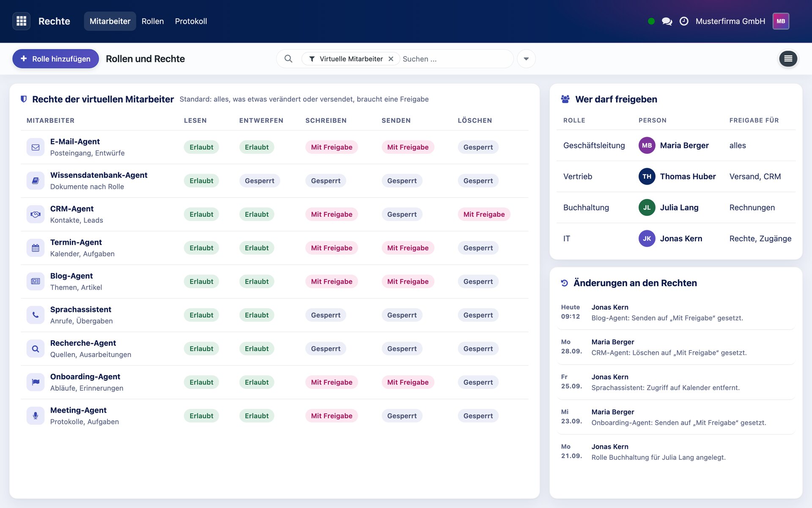The width and height of the screenshot is (812, 508).
Task: Toggle CRM-Agent Löschen Mit Freigabe badge
Action: [484, 214]
